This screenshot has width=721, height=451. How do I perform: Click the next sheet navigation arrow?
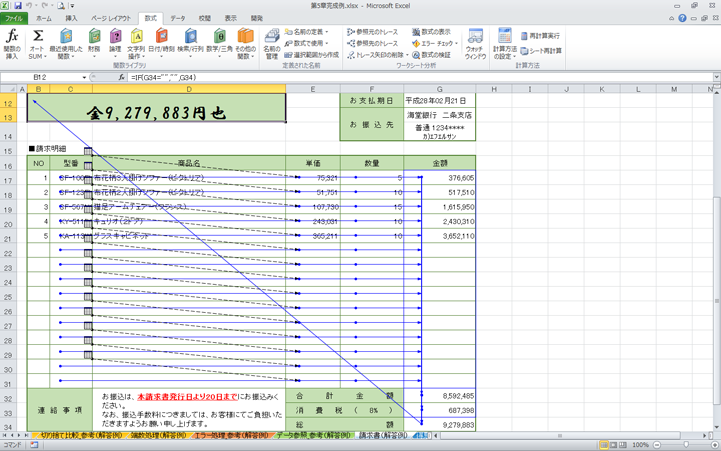click(19, 435)
